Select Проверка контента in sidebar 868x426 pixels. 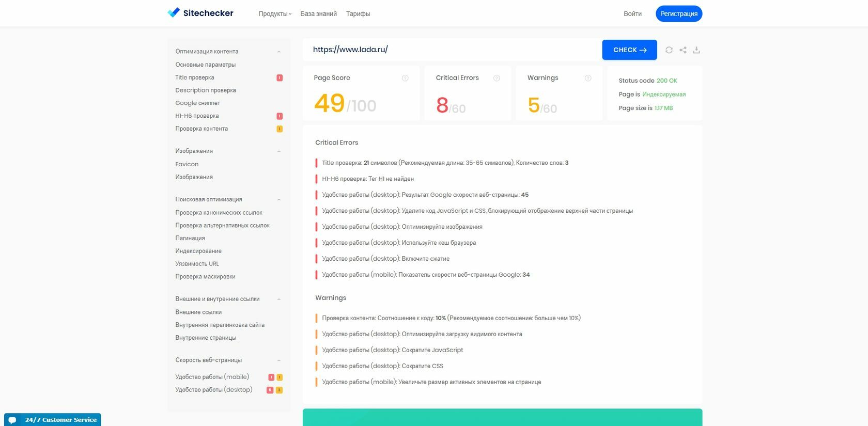[x=202, y=129]
